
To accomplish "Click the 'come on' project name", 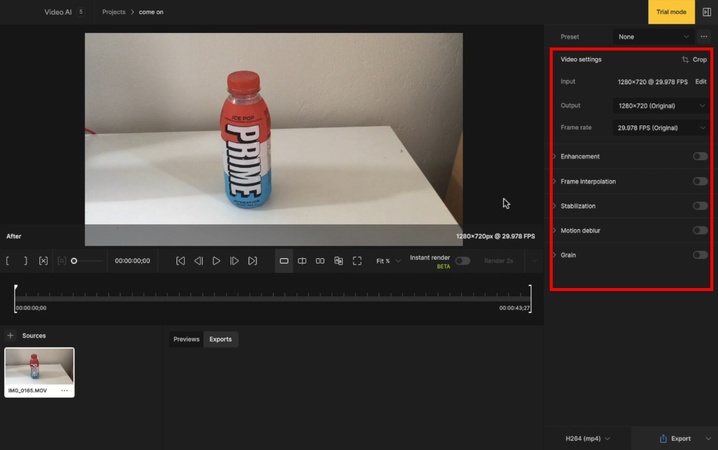I will pyautogui.click(x=151, y=12).
